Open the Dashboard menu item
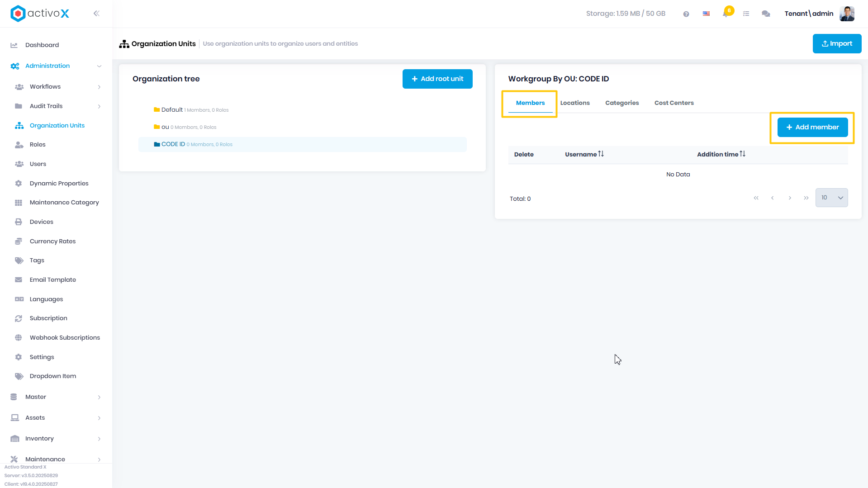Image resolution: width=868 pixels, height=488 pixels. (x=42, y=45)
